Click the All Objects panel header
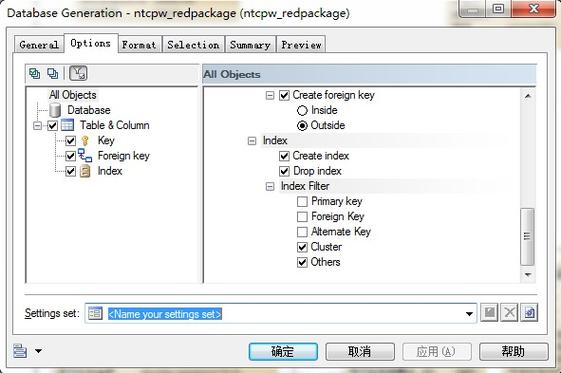Viewport: 561px width, 373px height. [369, 74]
